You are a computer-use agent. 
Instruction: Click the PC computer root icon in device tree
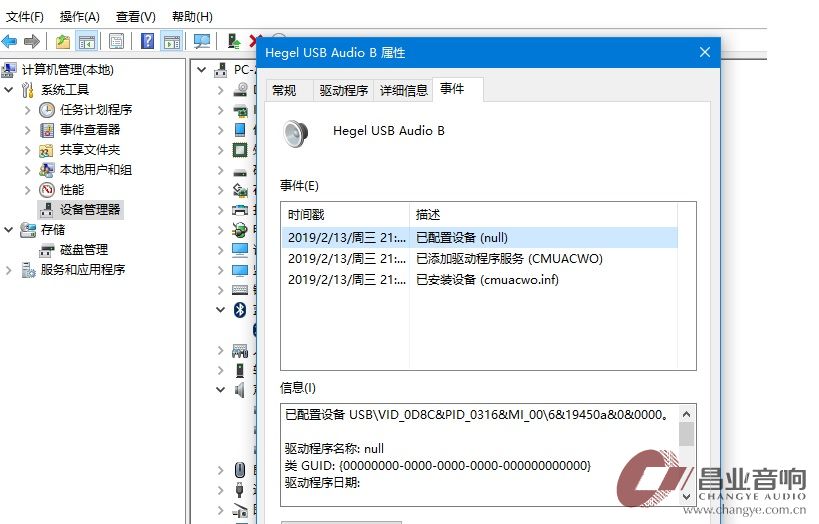point(221,69)
